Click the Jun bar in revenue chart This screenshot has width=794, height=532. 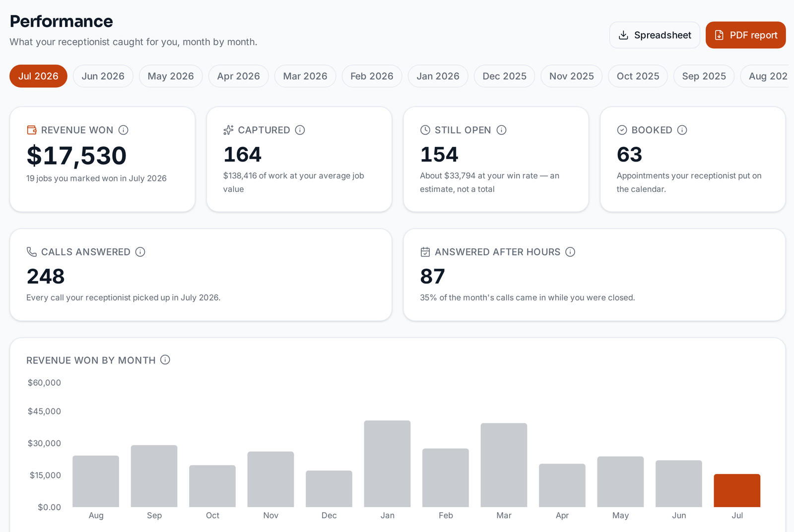[679, 484]
